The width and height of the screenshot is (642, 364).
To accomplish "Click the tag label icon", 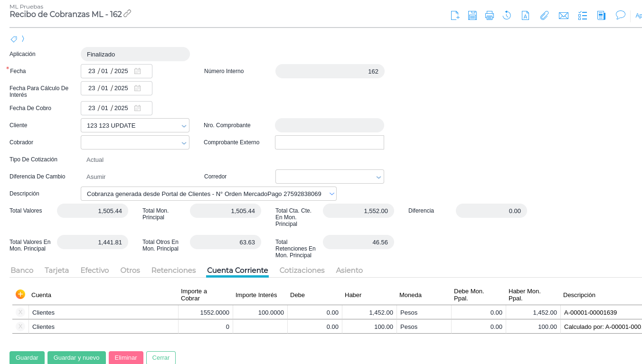I will click(14, 39).
